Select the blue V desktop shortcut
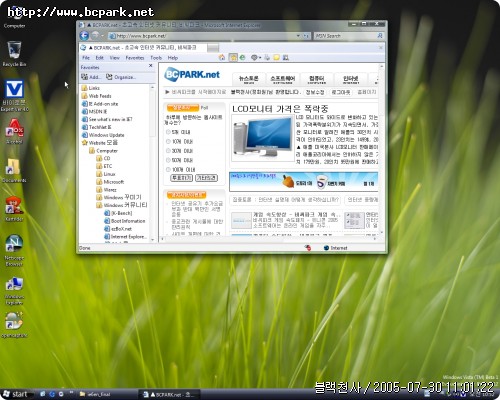The image size is (500, 400). [14, 96]
